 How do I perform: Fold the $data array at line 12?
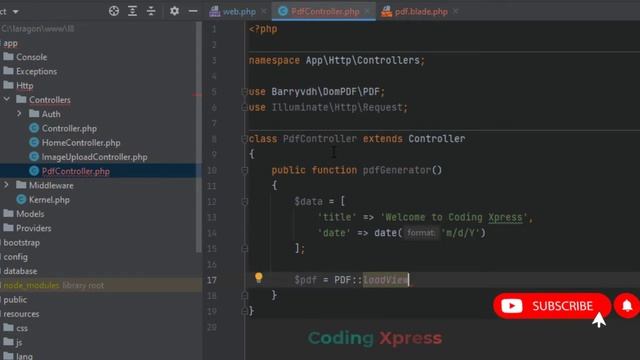click(244, 202)
